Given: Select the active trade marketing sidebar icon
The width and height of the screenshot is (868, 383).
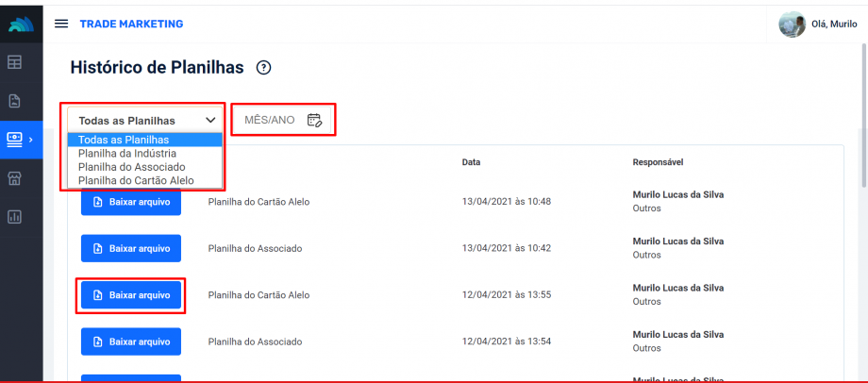Looking at the screenshot, I should point(15,140).
